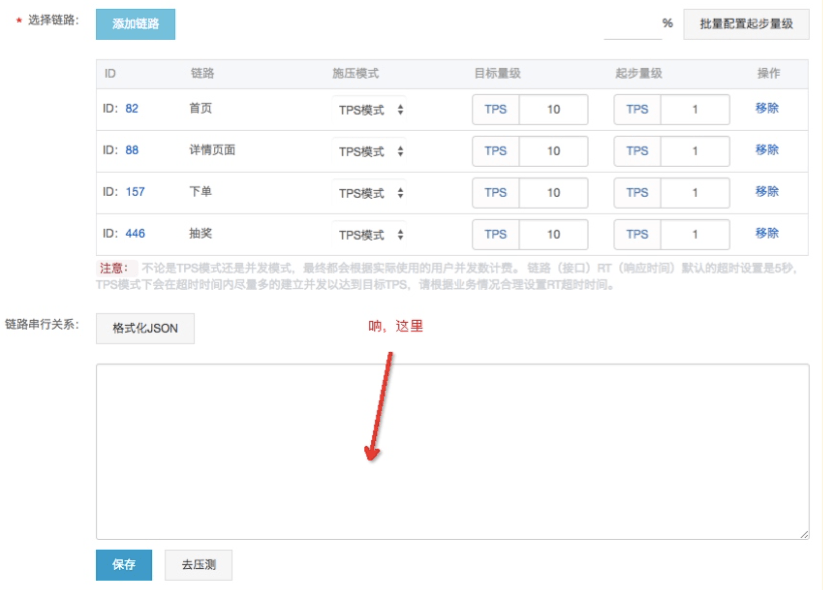Image resolution: width=823 pixels, height=590 pixels.
Task: Click the 施压模式 column header
Action: 355,73
